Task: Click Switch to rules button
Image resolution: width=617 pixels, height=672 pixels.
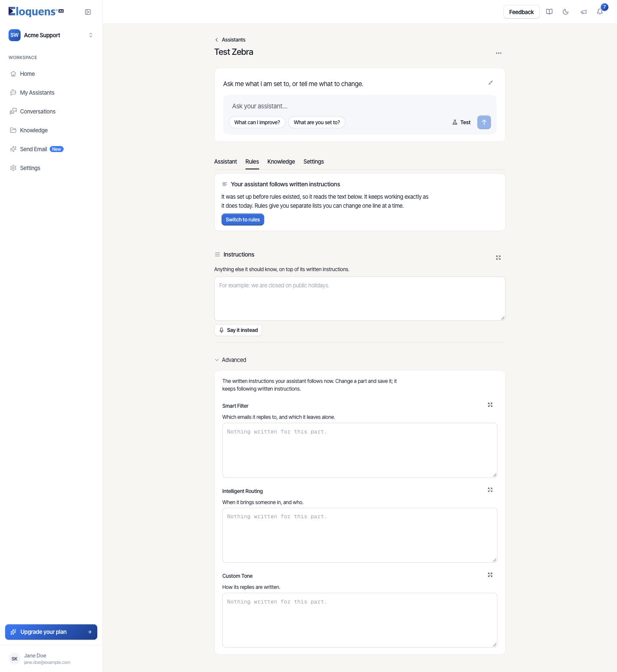Action: pos(243,220)
